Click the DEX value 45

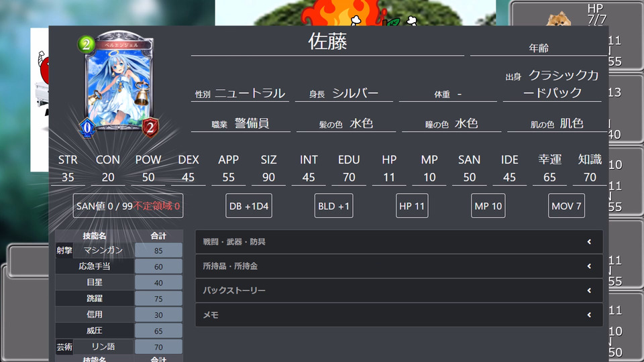click(x=188, y=177)
